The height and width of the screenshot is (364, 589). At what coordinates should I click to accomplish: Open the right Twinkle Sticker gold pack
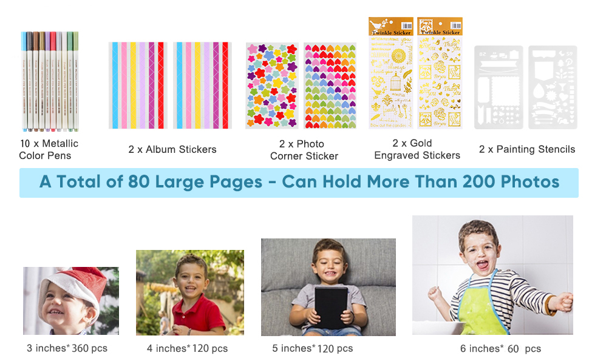point(440,73)
